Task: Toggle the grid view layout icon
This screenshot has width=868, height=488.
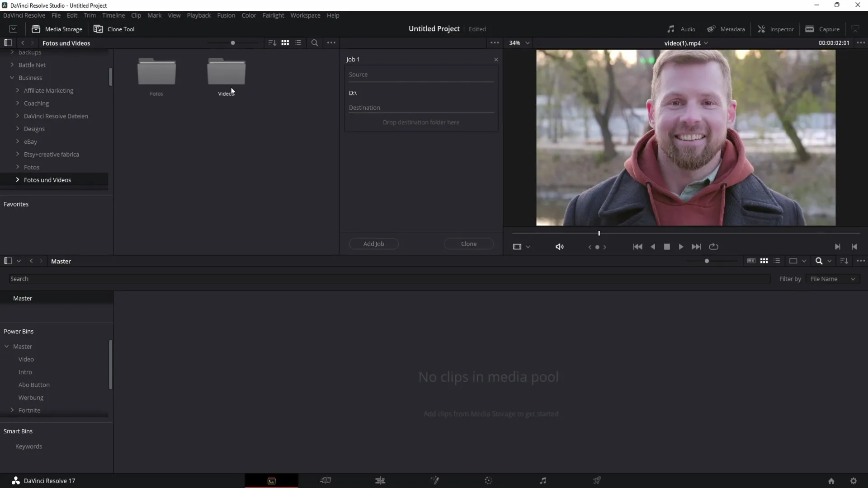Action: (285, 42)
